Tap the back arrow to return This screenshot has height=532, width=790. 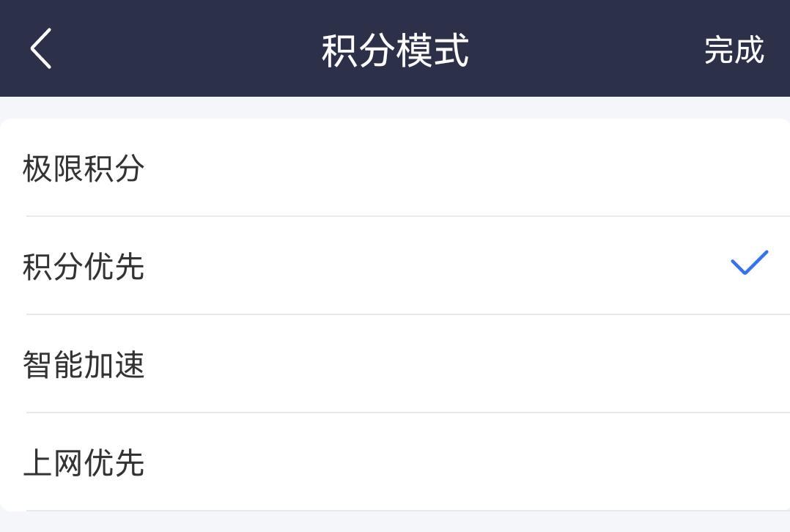(x=40, y=48)
